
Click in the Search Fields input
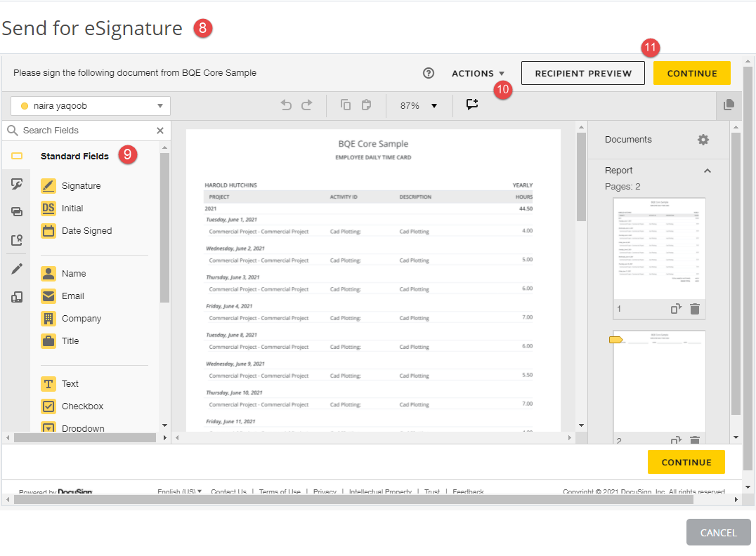tap(84, 131)
